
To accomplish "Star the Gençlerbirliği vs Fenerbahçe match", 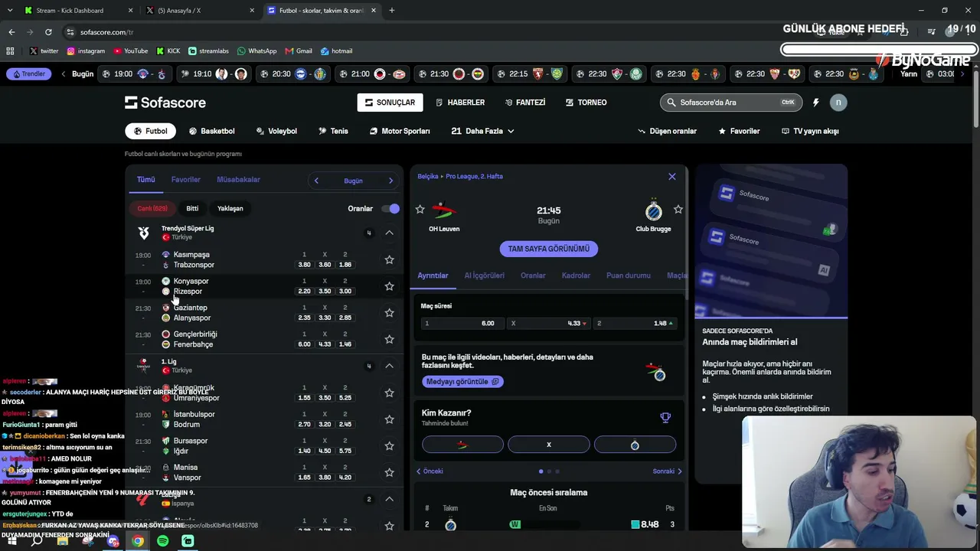I will 389,339.
